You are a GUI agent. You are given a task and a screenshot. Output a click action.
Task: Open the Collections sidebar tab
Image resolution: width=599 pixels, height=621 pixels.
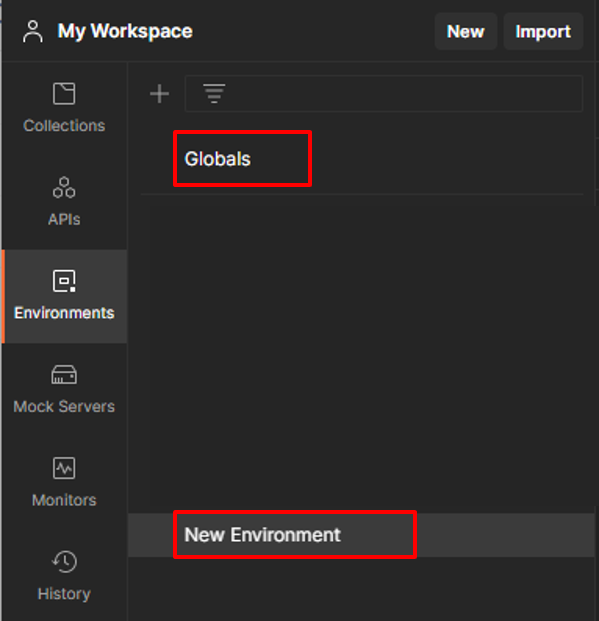64,109
